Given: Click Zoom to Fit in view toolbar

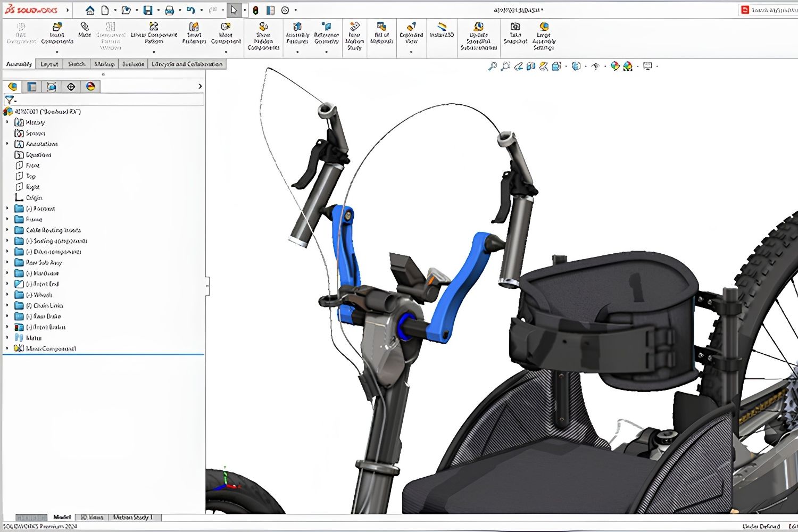Looking at the screenshot, I should [493, 66].
